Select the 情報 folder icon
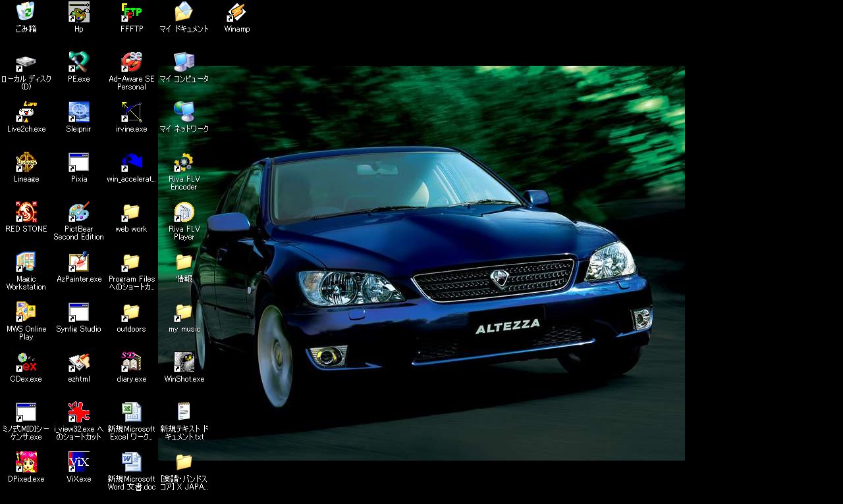The image size is (843, 504). pos(184,262)
